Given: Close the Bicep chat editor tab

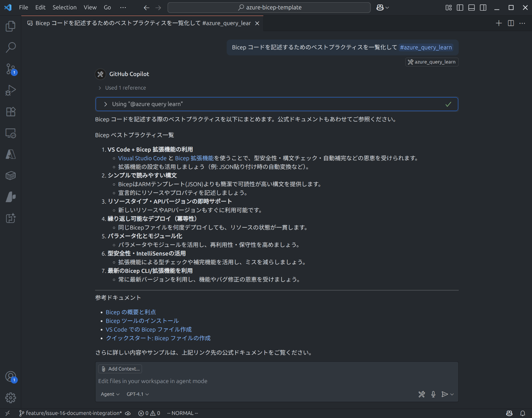Looking at the screenshot, I should [x=257, y=23].
